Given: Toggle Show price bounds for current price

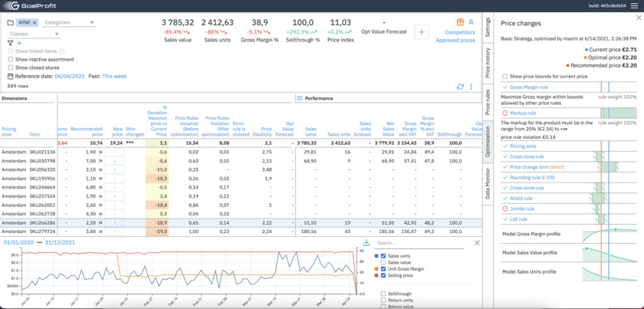Looking at the screenshot, I should tap(504, 77).
